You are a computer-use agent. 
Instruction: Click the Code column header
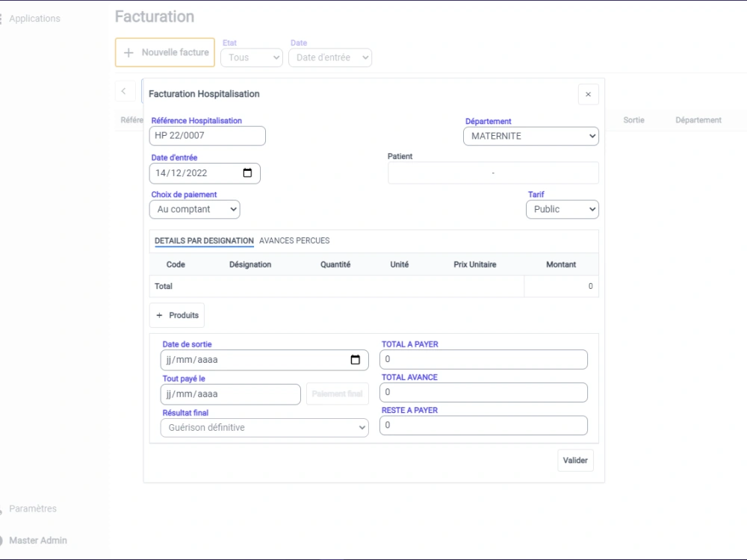pyautogui.click(x=176, y=264)
